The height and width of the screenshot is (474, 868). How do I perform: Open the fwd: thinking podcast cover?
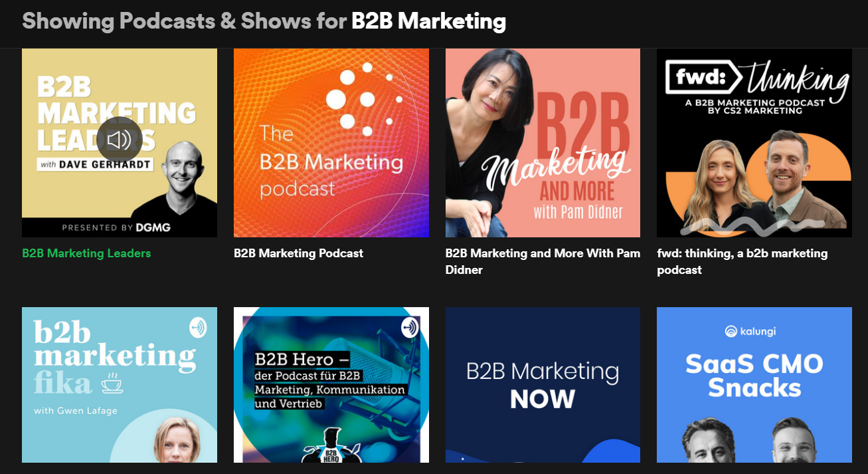point(754,143)
